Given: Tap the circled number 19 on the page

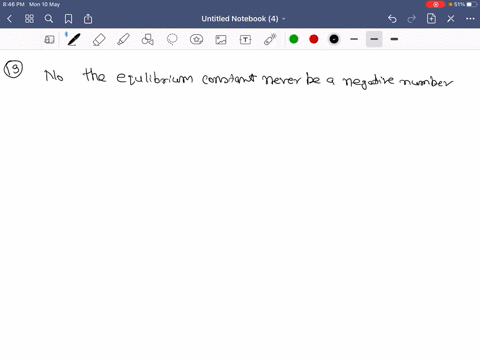Looking at the screenshot, I should (x=13, y=69).
